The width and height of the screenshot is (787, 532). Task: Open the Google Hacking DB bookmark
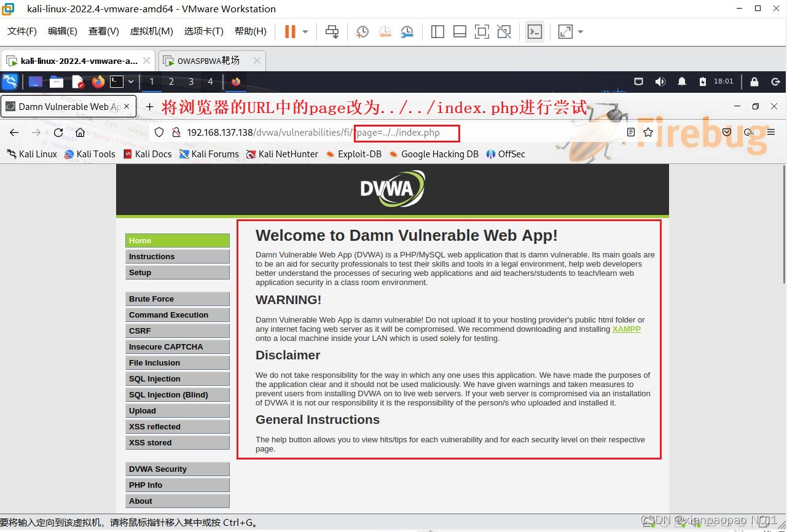434,154
